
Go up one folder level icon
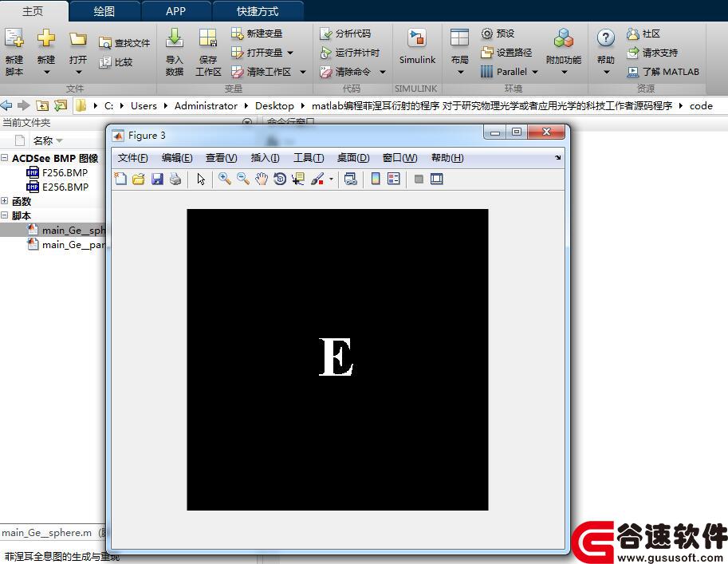click(x=42, y=105)
